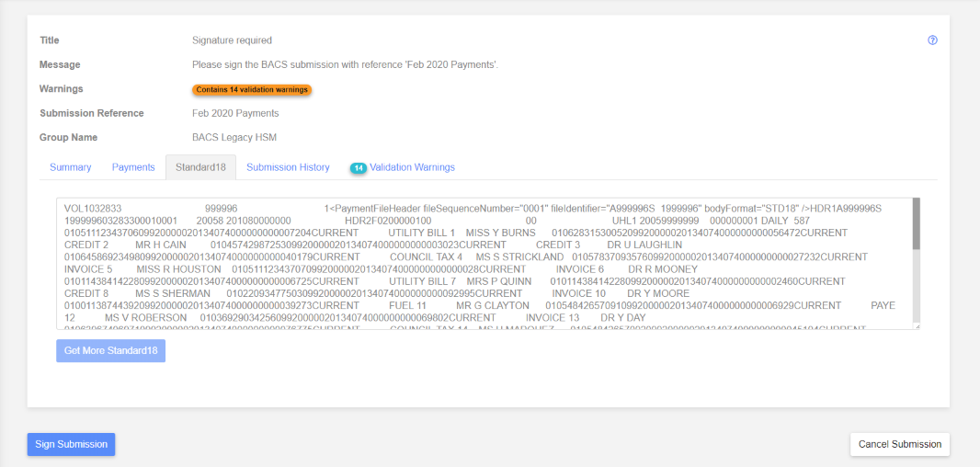
Task: Click the 'Group Name' field label
Action: point(68,138)
